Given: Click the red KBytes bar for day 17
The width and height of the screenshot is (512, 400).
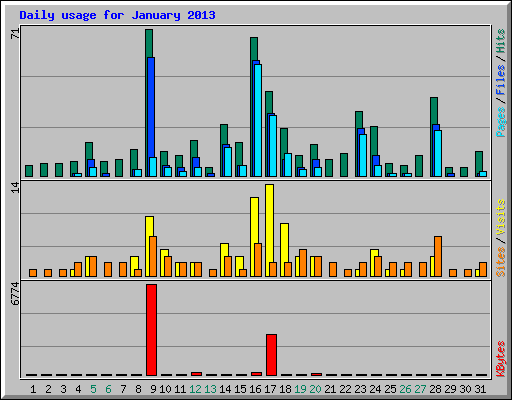Looking at the screenshot, I should click(x=271, y=355).
